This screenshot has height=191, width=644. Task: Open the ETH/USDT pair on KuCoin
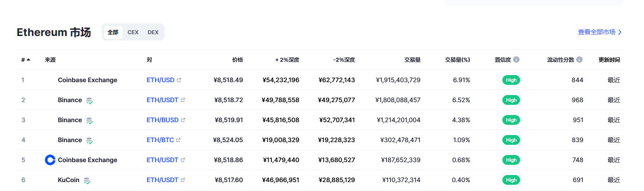pyautogui.click(x=163, y=180)
